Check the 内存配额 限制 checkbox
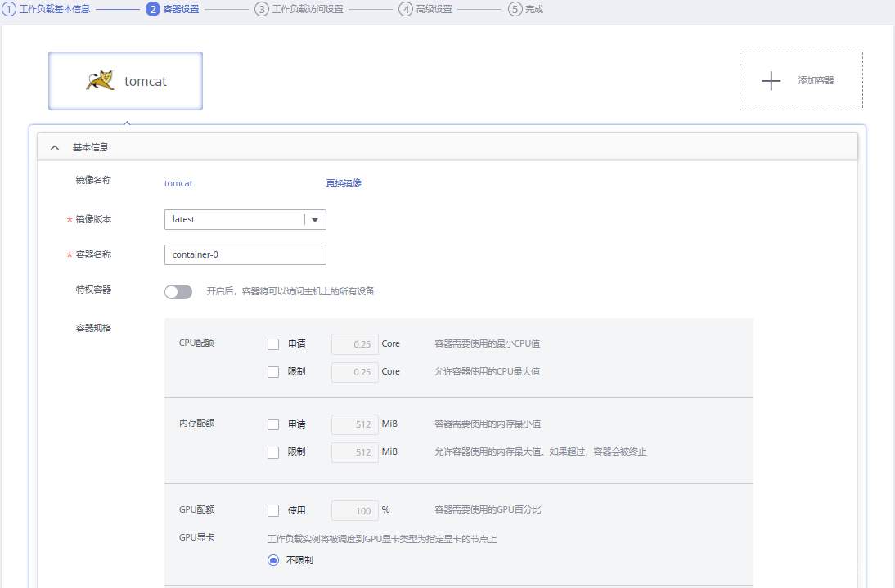The height and width of the screenshot is (588, 895). [273, 452]
